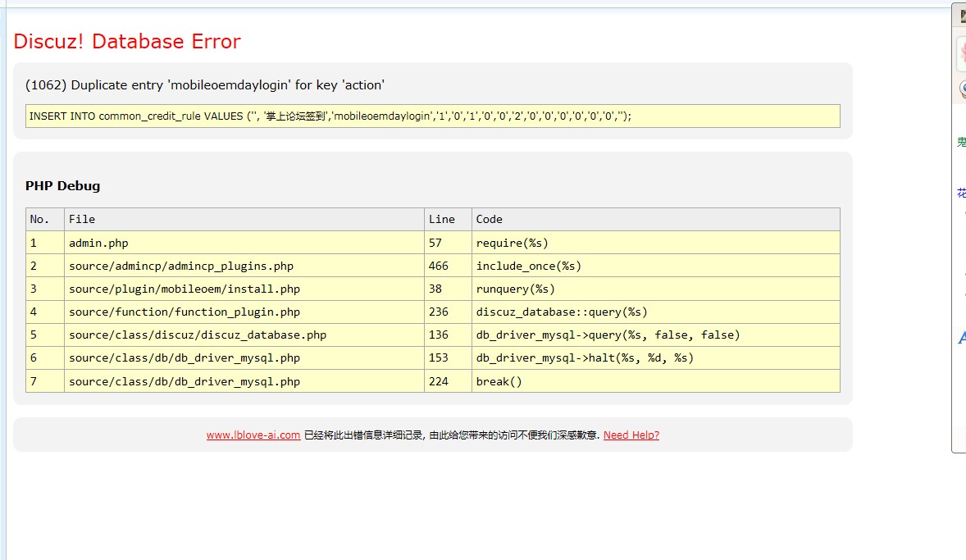Click line number 466 cell
The width and height of the screenshot is (966, 560).
tap(448, 266)
